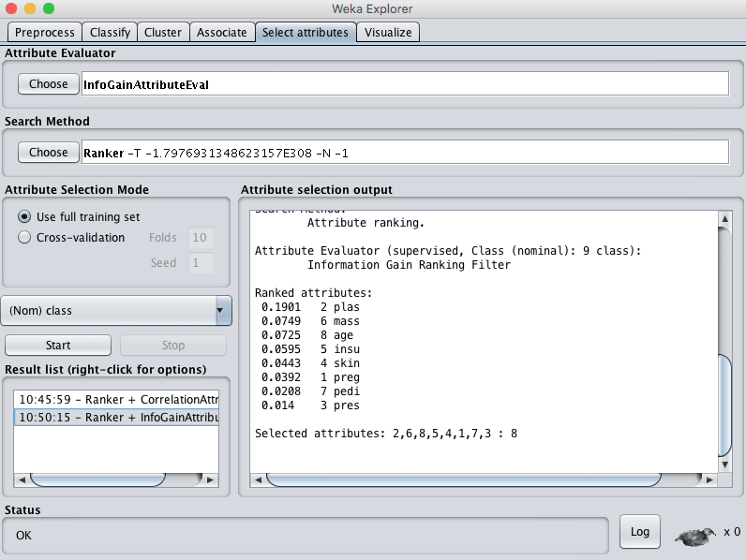Click the OK status message
The image size is (746, 560).
point(23,536)
